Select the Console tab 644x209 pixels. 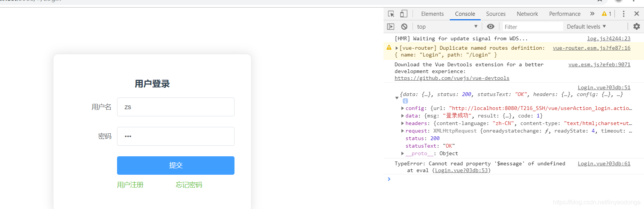(465, 14)
